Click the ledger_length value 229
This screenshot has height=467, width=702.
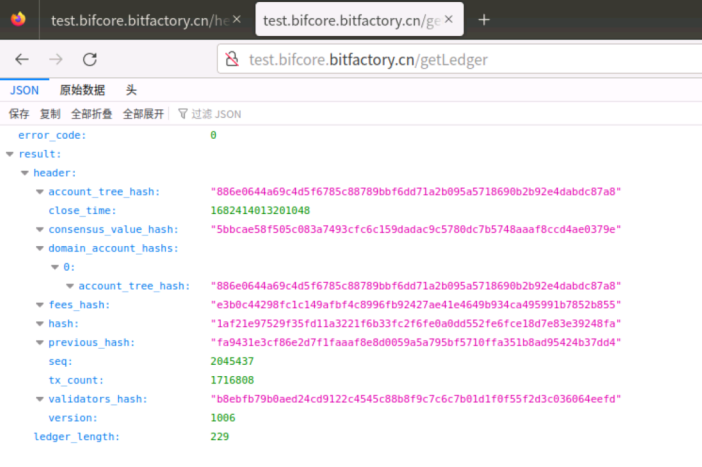(220, 437)
